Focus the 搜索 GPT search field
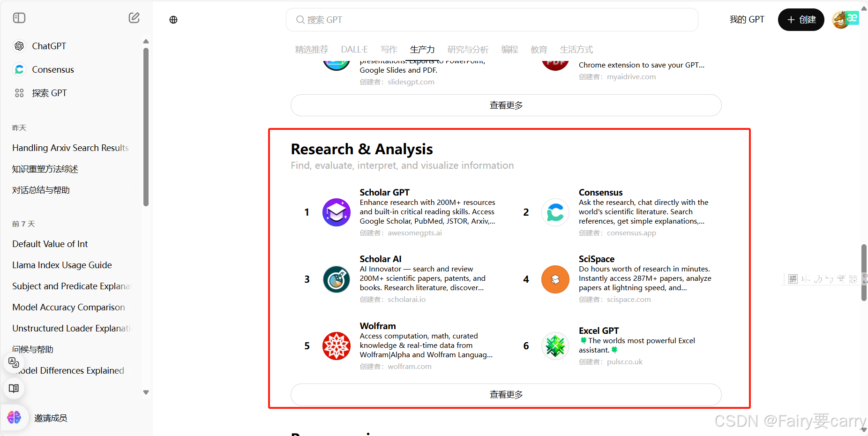Image resolution: width=868 pixels, height=436 pixels. [x=492, y=20]
